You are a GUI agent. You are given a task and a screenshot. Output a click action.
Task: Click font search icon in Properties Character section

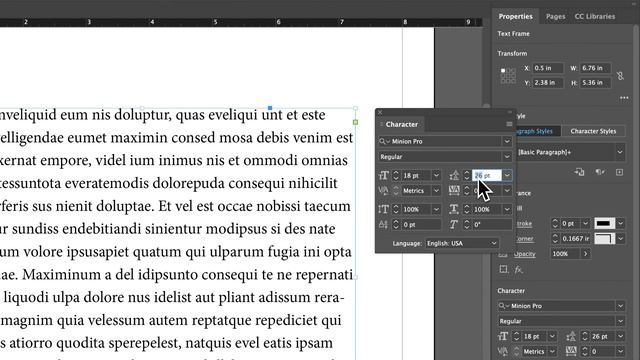pyautogui.click(x=504, y=306)
